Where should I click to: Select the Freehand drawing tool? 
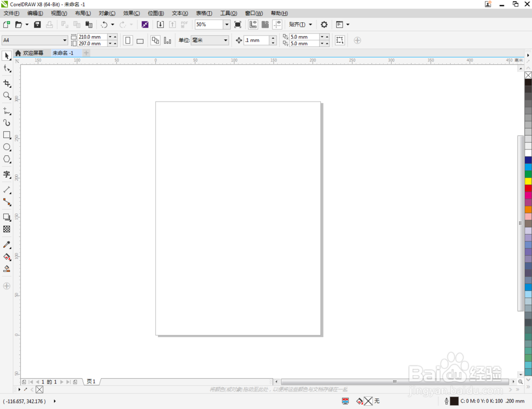pos(6,111)
